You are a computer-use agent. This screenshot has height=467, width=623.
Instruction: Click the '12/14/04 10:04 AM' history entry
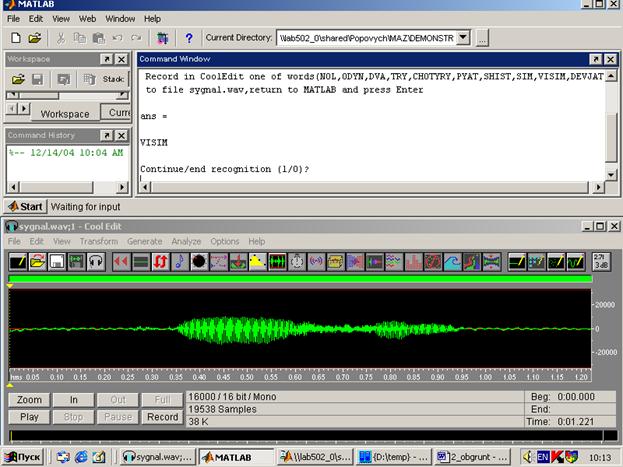tap(66, 153)
